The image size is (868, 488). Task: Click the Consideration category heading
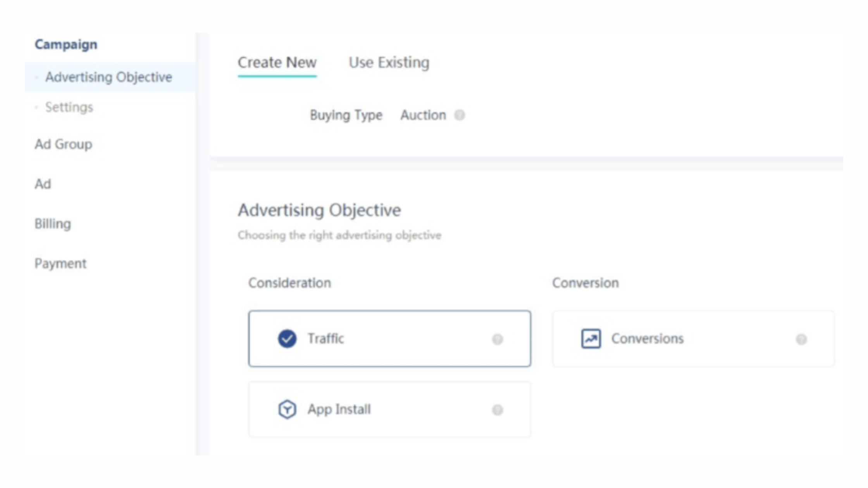click(289, 283)
